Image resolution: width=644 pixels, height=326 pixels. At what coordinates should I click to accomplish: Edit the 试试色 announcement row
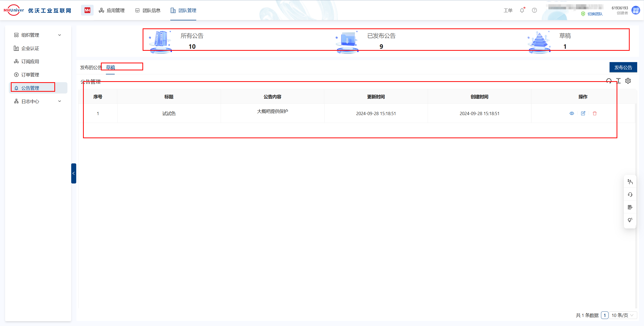(583, 113)
